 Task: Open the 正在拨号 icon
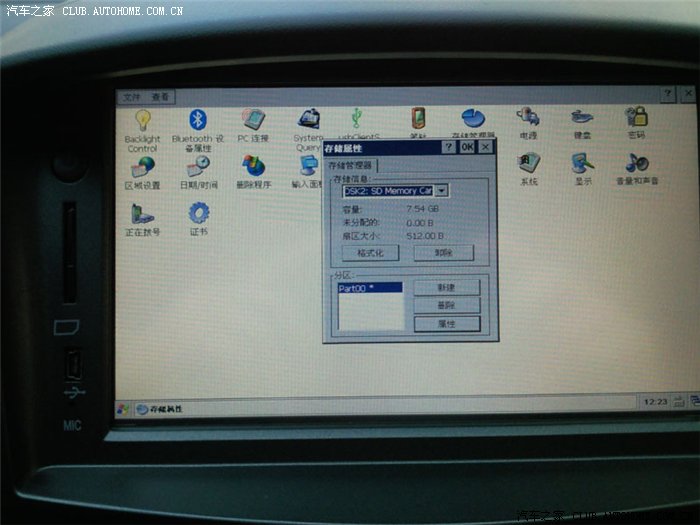[142, 214]
